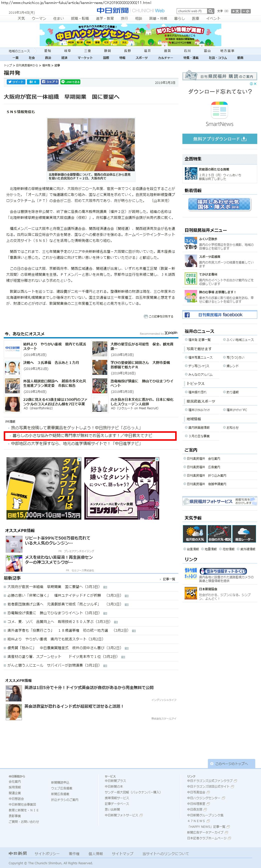
Task: Share article with Facebook シェア button
Action: (50, 82)
